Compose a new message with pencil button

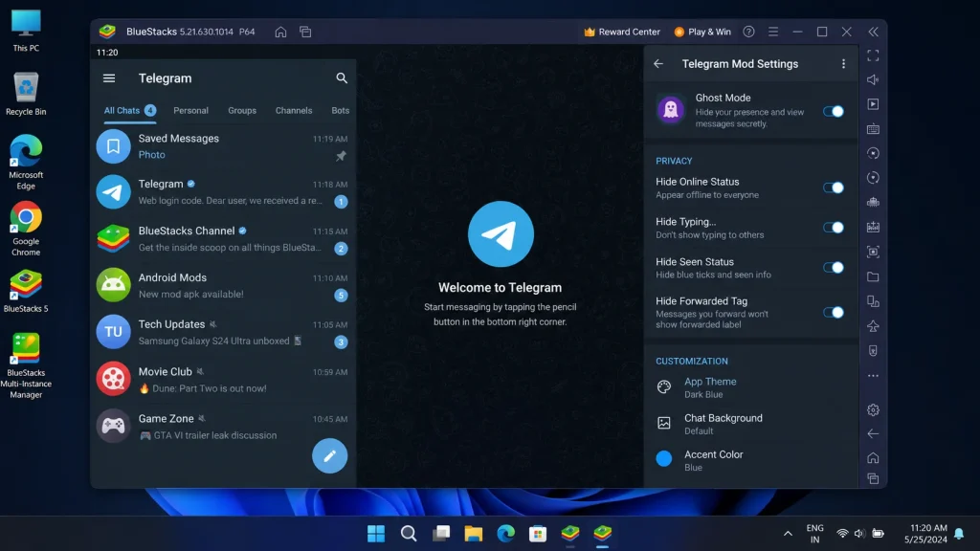click(329, 456)
